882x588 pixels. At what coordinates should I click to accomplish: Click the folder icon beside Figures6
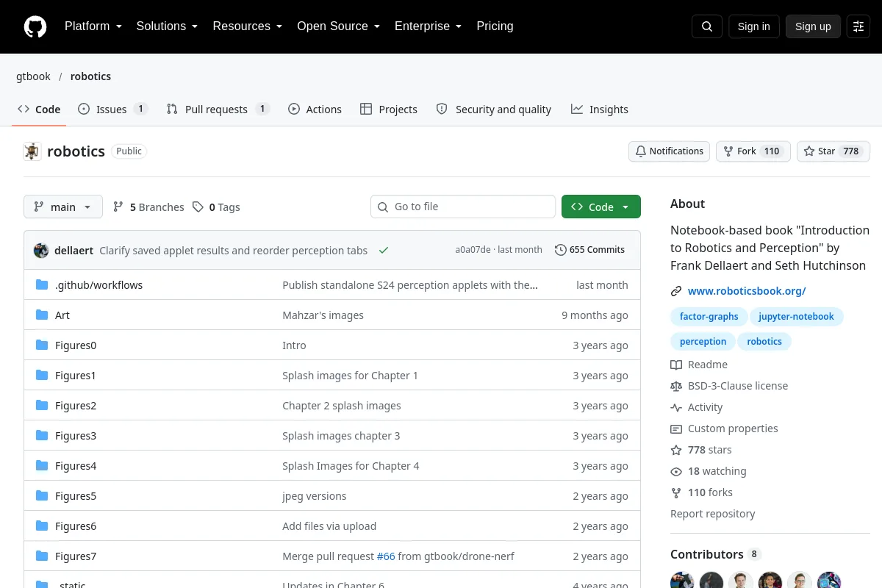42,526
